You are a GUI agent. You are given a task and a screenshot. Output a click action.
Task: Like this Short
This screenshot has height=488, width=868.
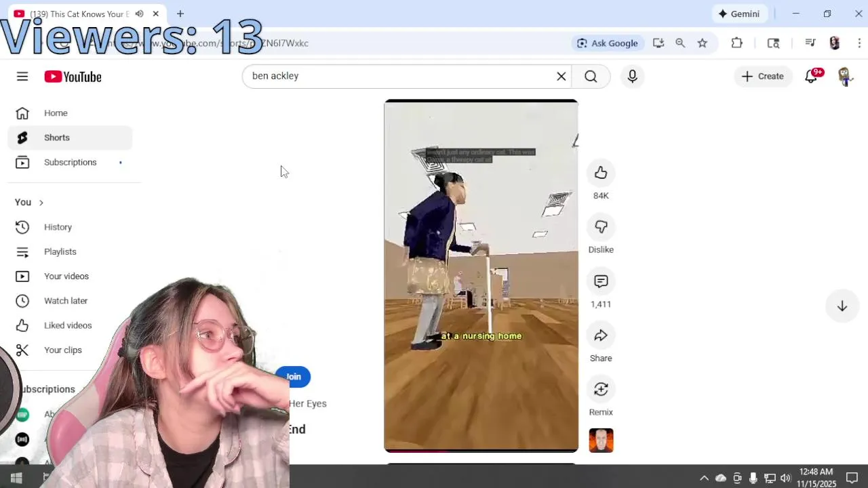point(601,173)
